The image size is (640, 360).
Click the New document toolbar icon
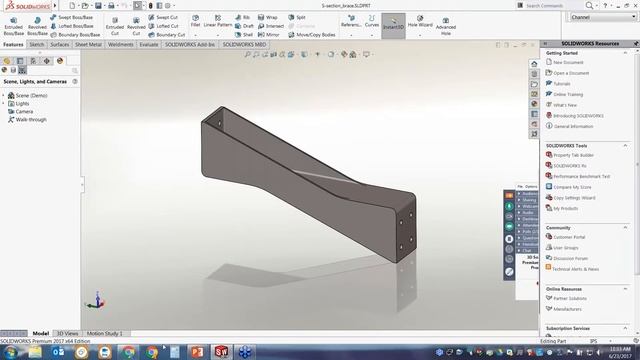72,6
